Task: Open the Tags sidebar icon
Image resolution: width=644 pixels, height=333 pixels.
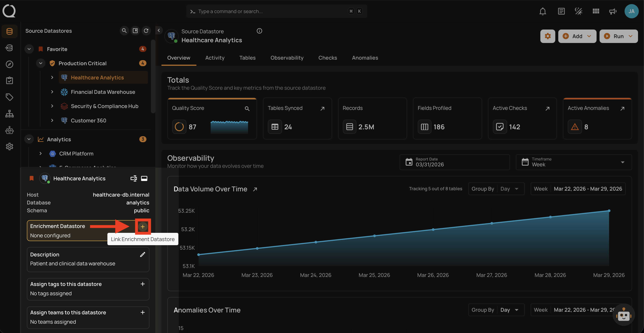Action: 10,97
